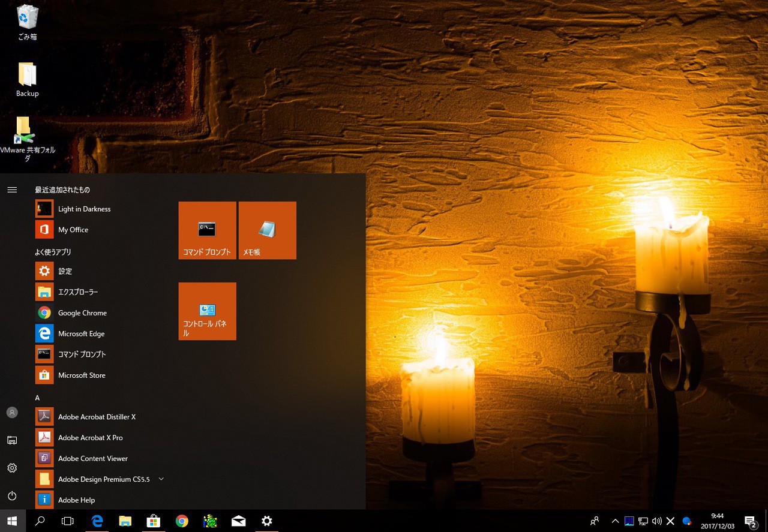Click the volume speaker icon in tray
This screenshot has width=768, height=532.
pyautogui.click(x=656, y=521)
